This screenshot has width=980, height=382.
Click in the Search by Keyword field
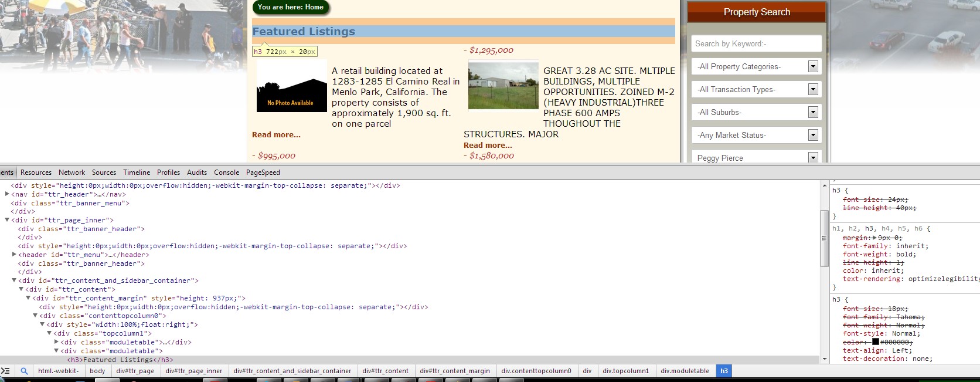(x=756, y=44)
